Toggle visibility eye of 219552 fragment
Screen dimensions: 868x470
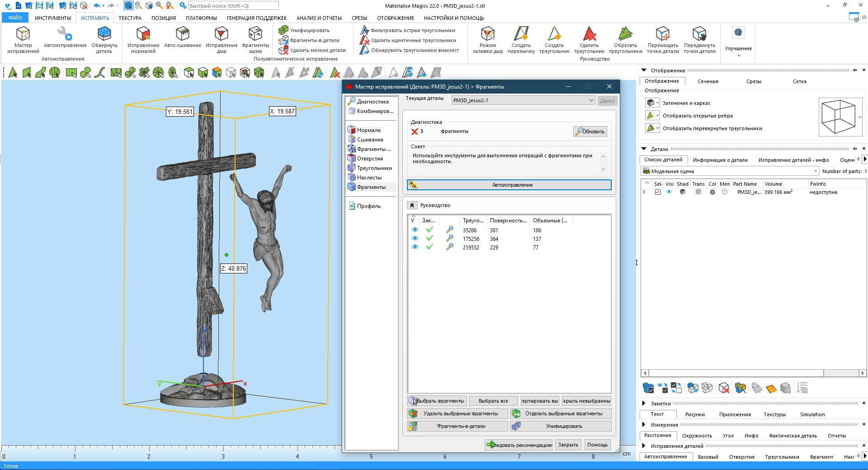[x=415, y=247]
